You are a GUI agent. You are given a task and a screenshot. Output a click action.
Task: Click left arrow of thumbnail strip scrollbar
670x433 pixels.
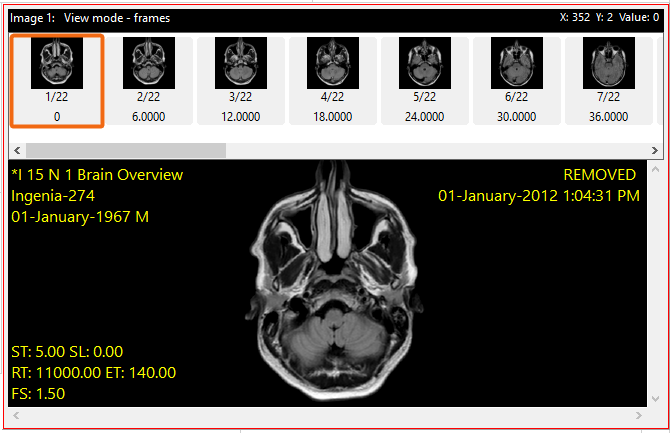tap(15, 150)
